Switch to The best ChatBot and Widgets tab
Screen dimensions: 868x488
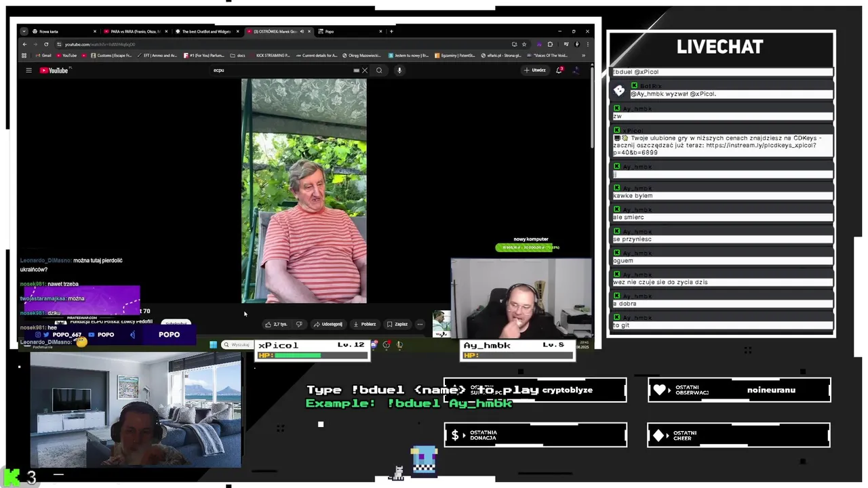(x=207, y=31)
